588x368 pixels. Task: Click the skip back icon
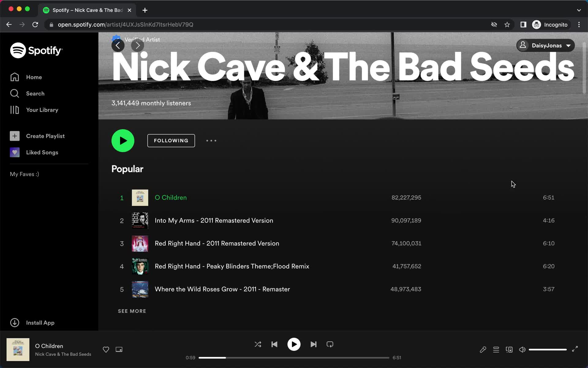[275, 344]
